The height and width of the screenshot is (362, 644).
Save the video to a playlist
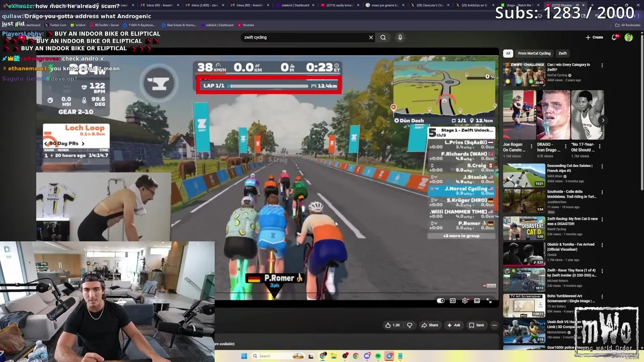click(476, 325)
